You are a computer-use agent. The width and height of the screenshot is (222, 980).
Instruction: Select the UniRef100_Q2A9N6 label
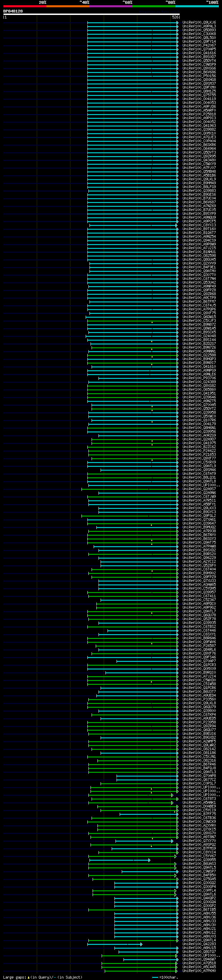(x=199, y=493)
